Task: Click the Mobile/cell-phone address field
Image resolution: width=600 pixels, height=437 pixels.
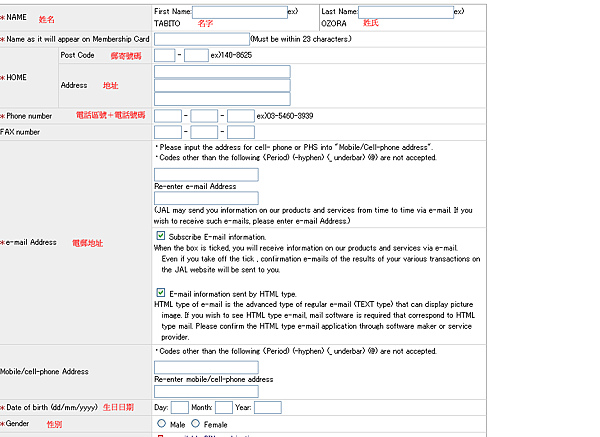Action: point(206,367)
